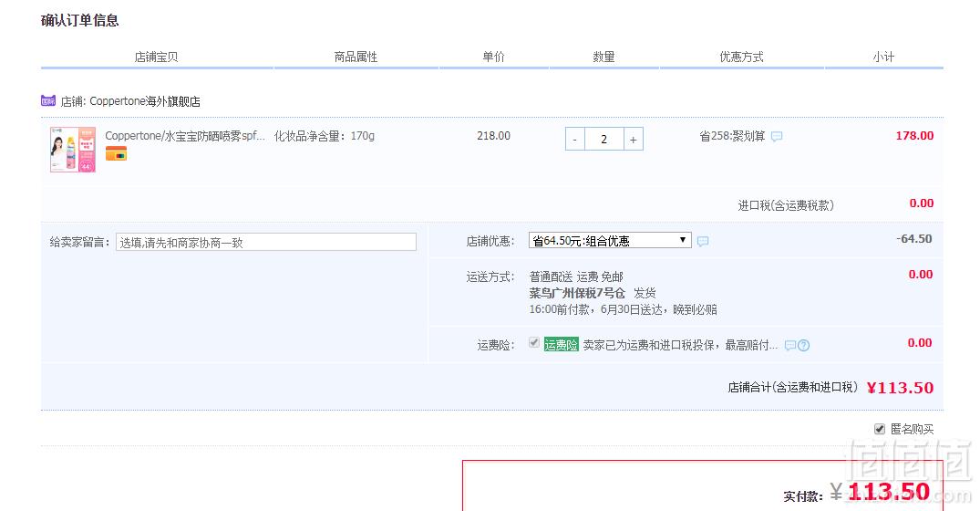The width and height of the screenshot is (980, 511).
Task: Open the Coppertone product thumbnail image
Action: click(x=73, y=150)
